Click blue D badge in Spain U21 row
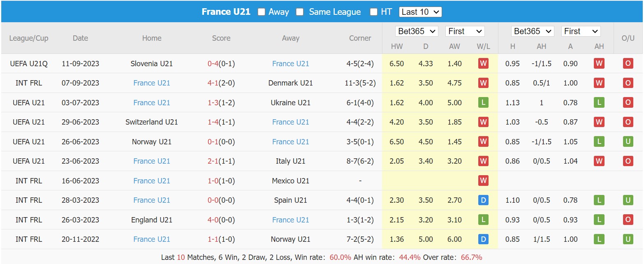Image resolution: width=644 pixels, height=264 pixels. (483, 200)
